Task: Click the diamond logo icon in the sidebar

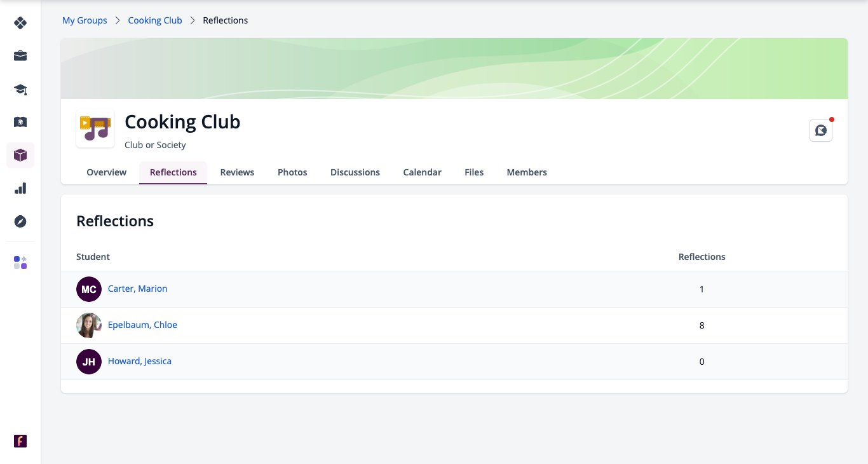Action: coord(20,23)
